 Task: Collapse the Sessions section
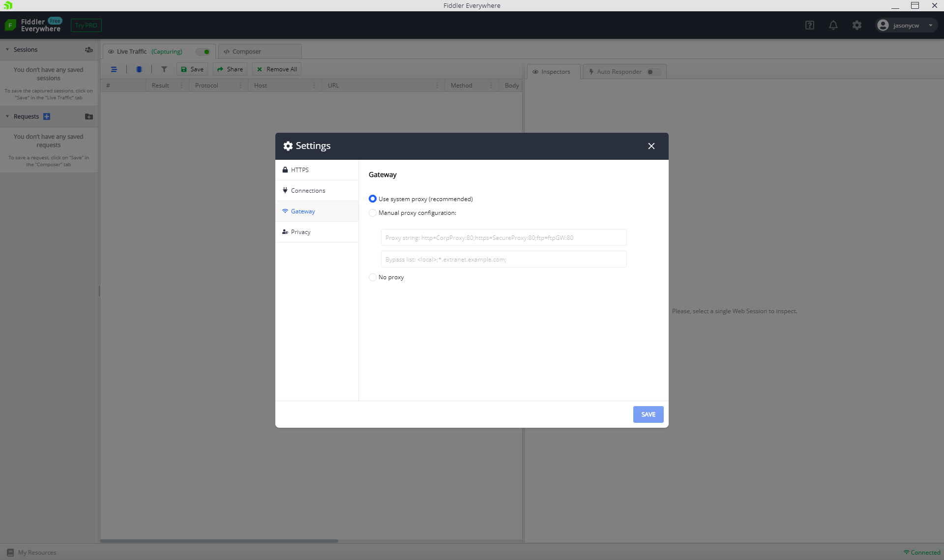tap(7, 50)
